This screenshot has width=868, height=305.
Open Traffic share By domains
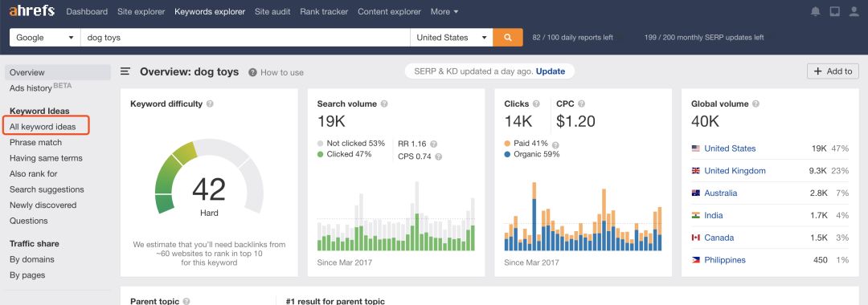(x=31, y=259)
